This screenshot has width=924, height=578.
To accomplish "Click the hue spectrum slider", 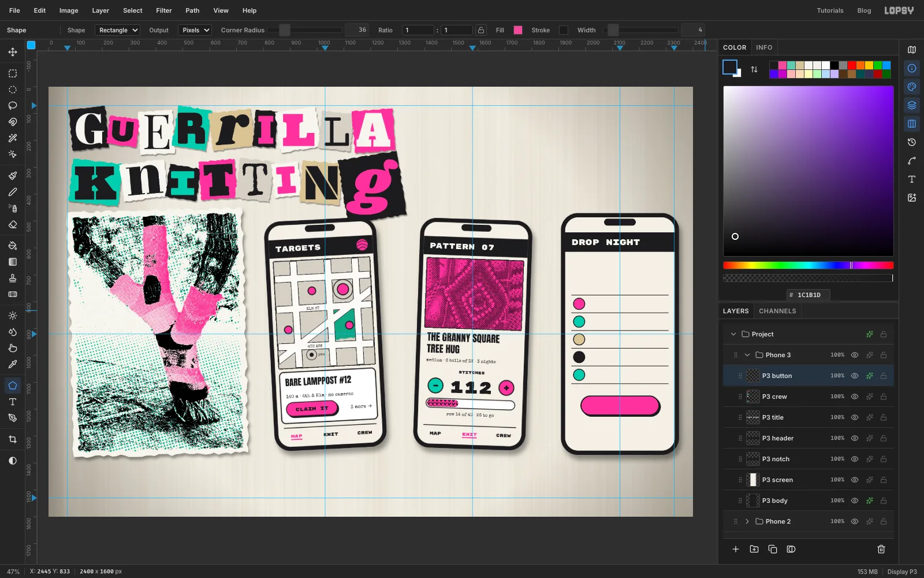I will click(808, 265).
